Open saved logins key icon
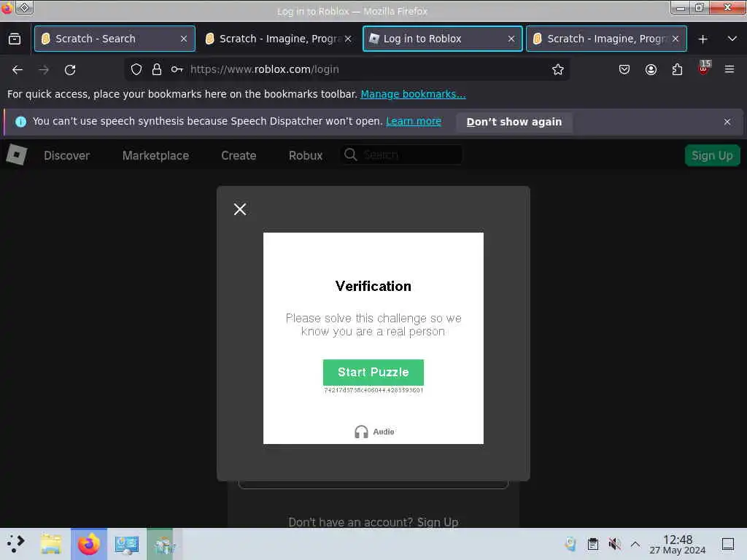747x560 pixels. click(177, 69)
